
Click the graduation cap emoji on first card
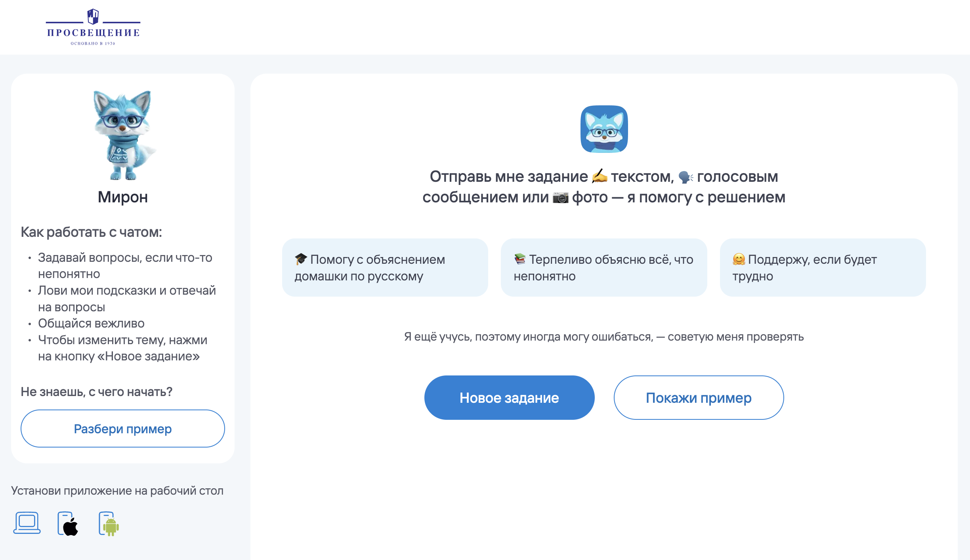pos(301,259)
